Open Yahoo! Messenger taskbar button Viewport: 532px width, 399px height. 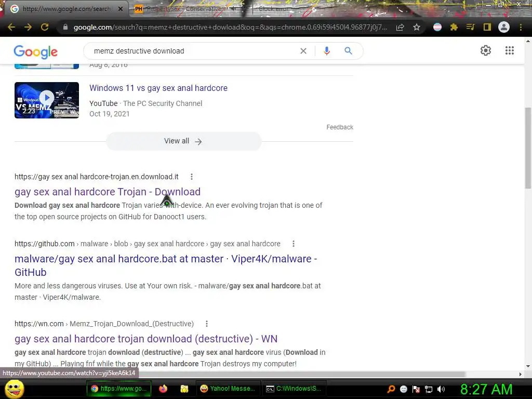(x=228, y=389)
